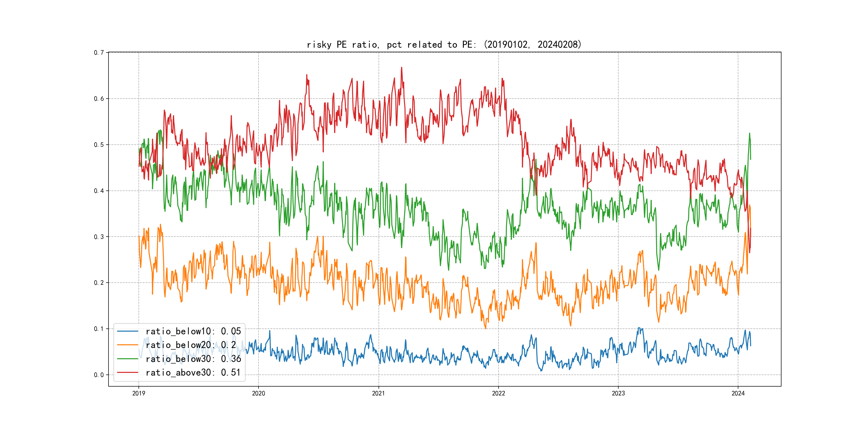Click the 2023 x-axis tick label
This screenshot has height=434, width=868.
tap(618, 393)
